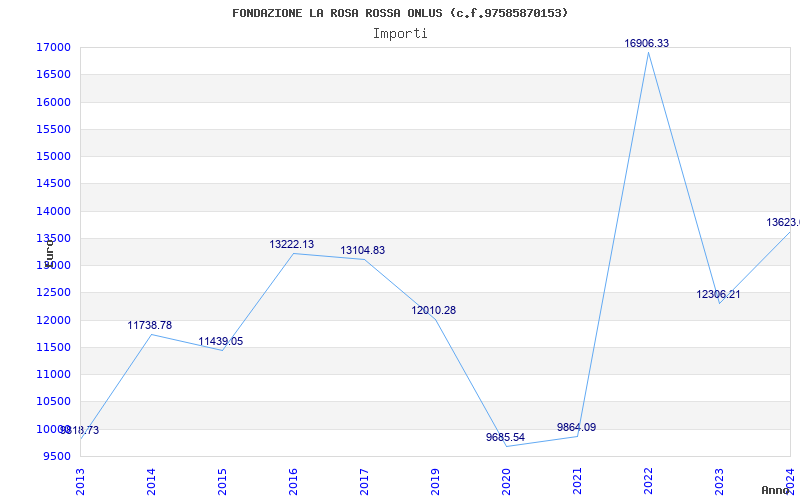This screenshot has height=500, width=800.
Task: Click x-axis year 2014
Action: coord(151,481)
